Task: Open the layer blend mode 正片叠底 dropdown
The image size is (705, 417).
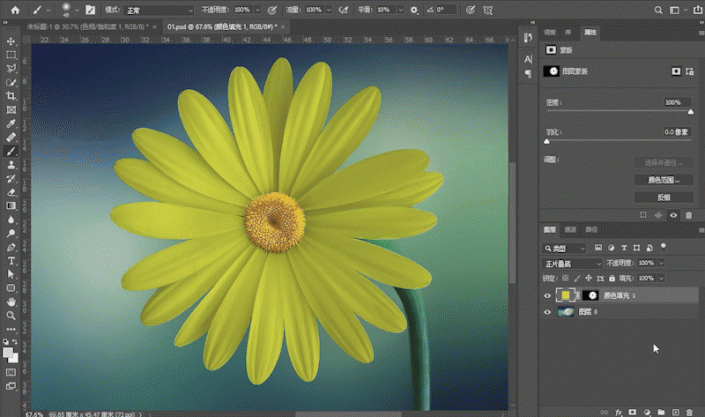Action: (573, 263)
